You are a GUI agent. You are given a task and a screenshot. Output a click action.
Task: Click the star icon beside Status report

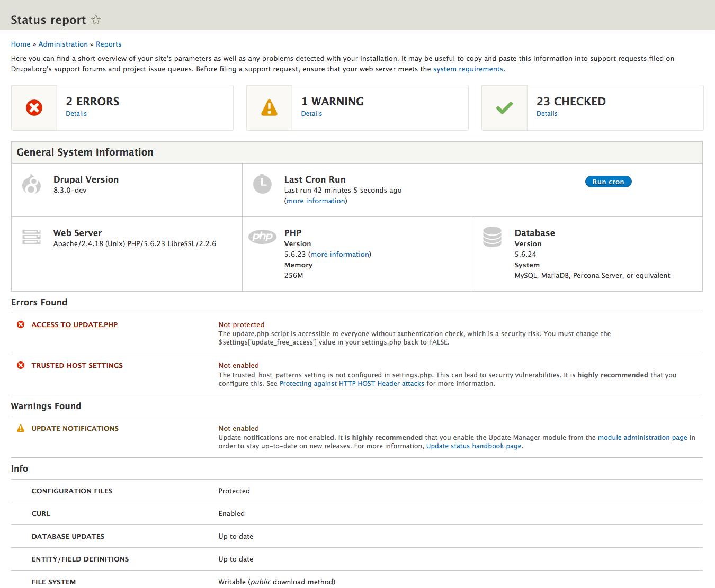coord(96,20)
